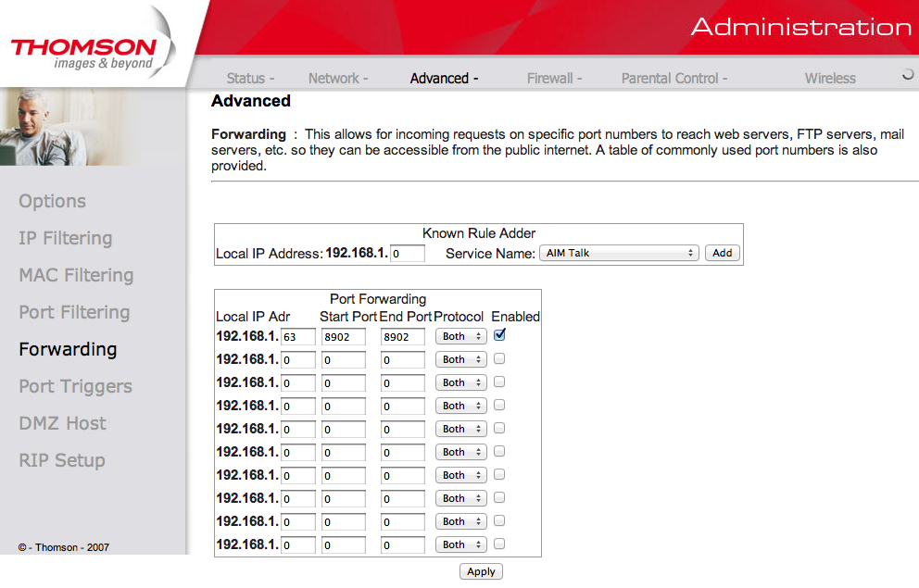Open the Protocol dropdown in the fifth row

point(461,429)
